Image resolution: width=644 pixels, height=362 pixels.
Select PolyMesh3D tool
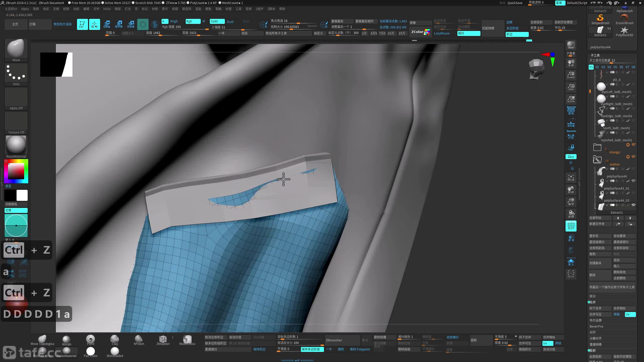[x=624, y=32]
